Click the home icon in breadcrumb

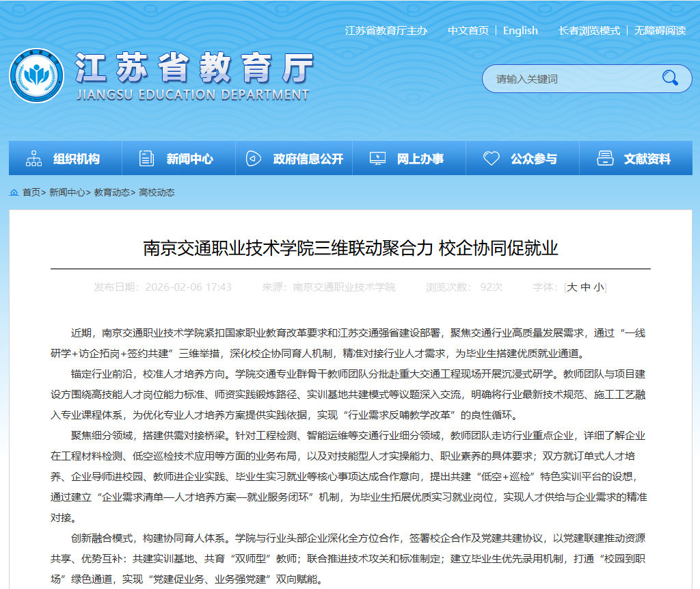tap(14, 192)
